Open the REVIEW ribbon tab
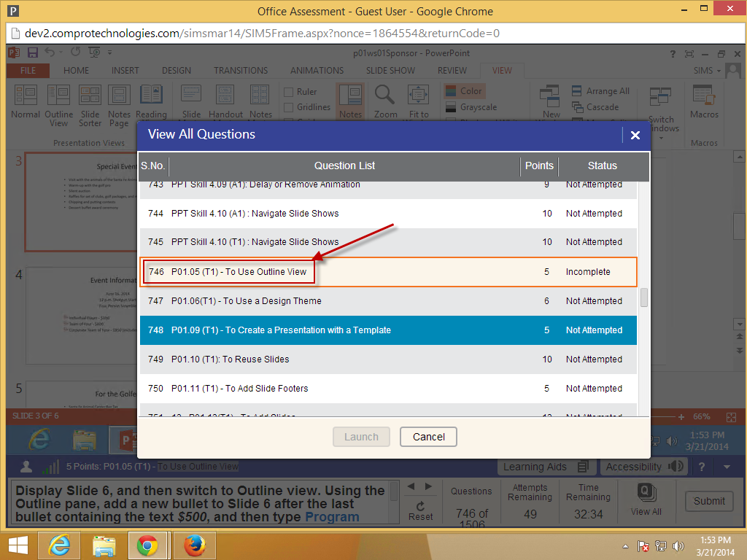The width and height of the screenshot is (747, 560). (452, 71)
